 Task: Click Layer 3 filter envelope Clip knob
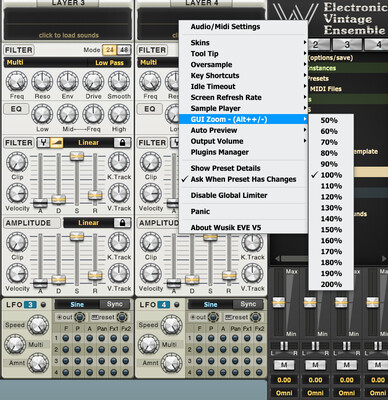(17, 162)
